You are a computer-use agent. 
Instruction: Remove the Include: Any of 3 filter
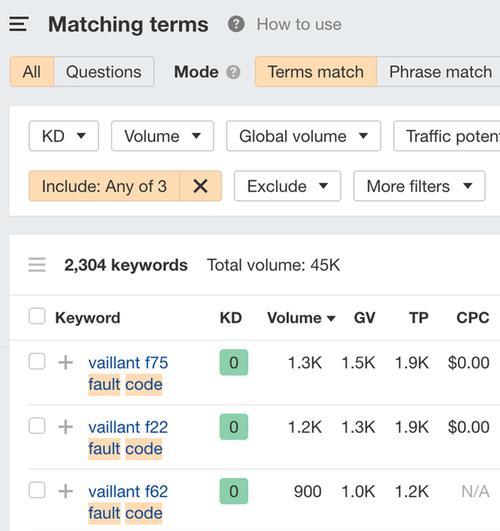pyautogui.click(x=200, y=186)
